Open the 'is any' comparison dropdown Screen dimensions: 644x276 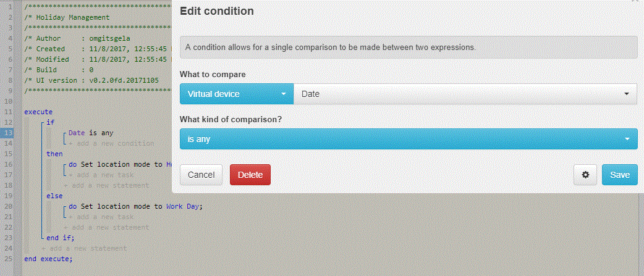tap(409, 139)
